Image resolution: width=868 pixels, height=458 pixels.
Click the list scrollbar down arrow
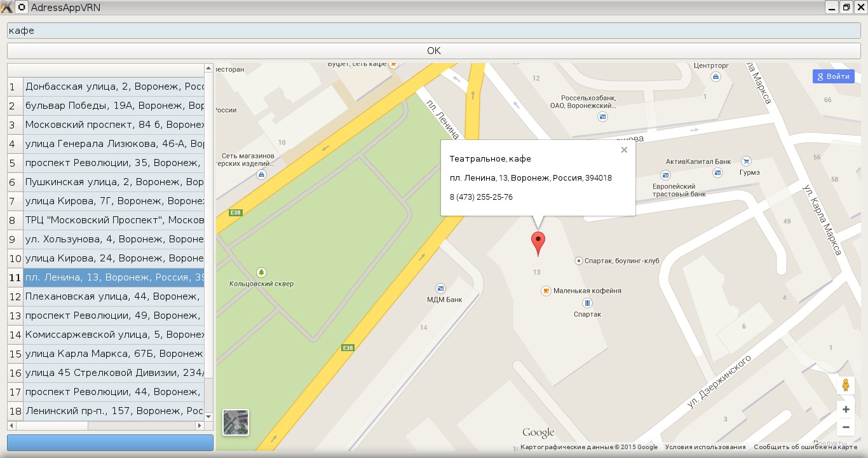(208, 417)
